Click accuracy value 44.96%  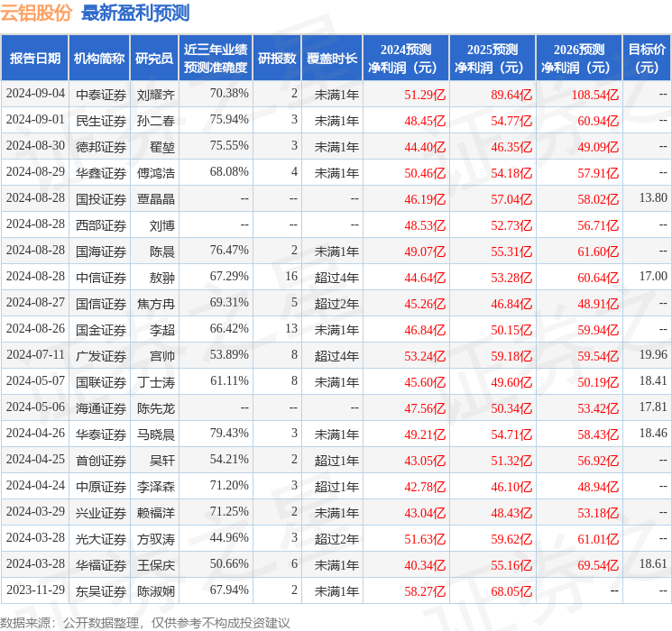(229, 537)
